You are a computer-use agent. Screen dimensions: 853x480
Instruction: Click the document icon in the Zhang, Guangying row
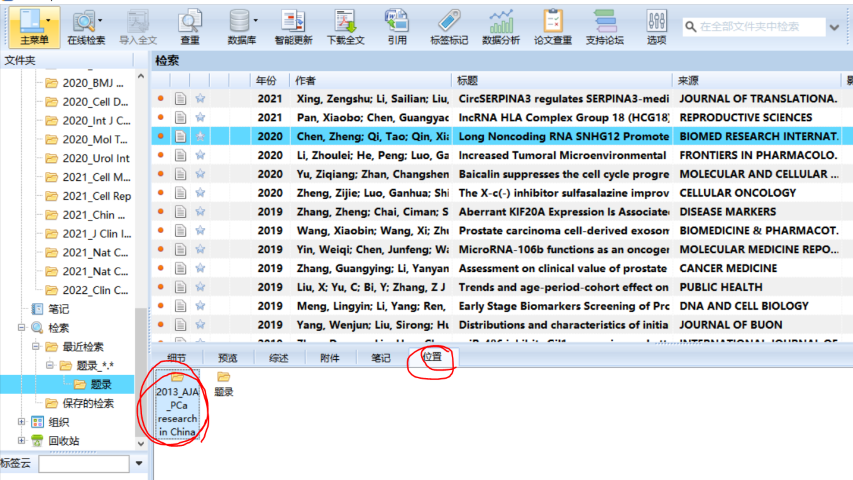click(x=181, y=268)
